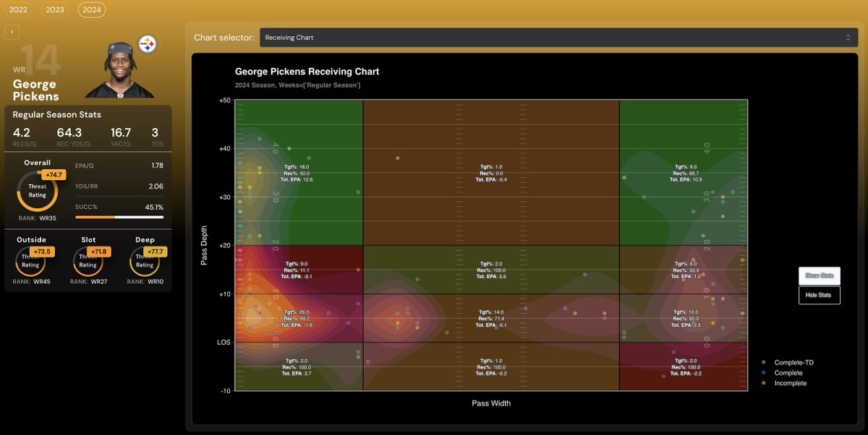
Task: Click the 3 TDS stat
Action: [157, 137]
